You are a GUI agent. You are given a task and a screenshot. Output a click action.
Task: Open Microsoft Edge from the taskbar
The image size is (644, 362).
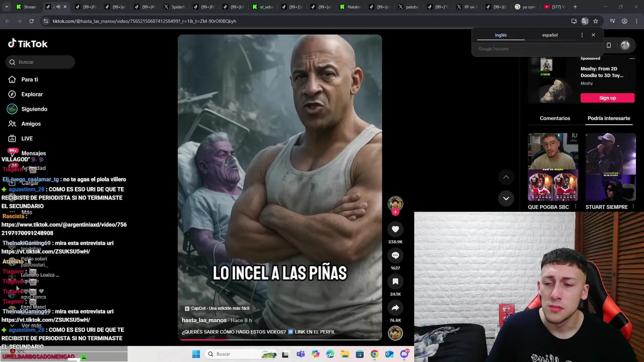pyautogui.click(x=330, y=354)
